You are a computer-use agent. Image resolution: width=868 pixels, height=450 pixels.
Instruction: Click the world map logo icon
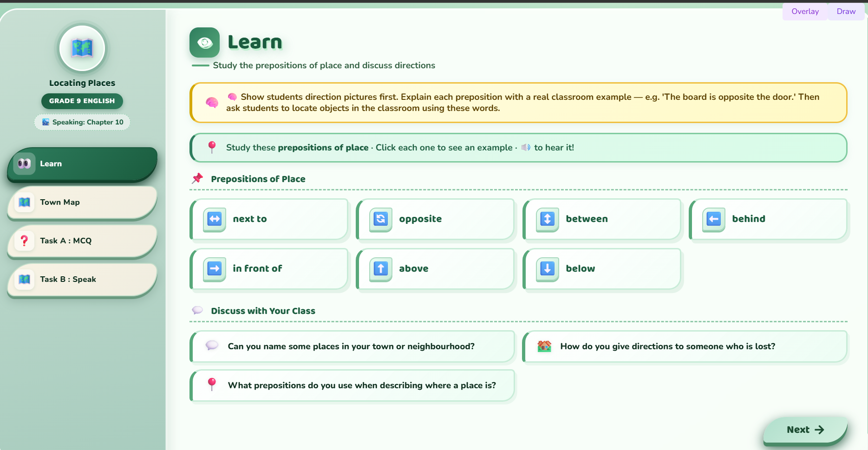pyautogui.click(x=82, y=48)
